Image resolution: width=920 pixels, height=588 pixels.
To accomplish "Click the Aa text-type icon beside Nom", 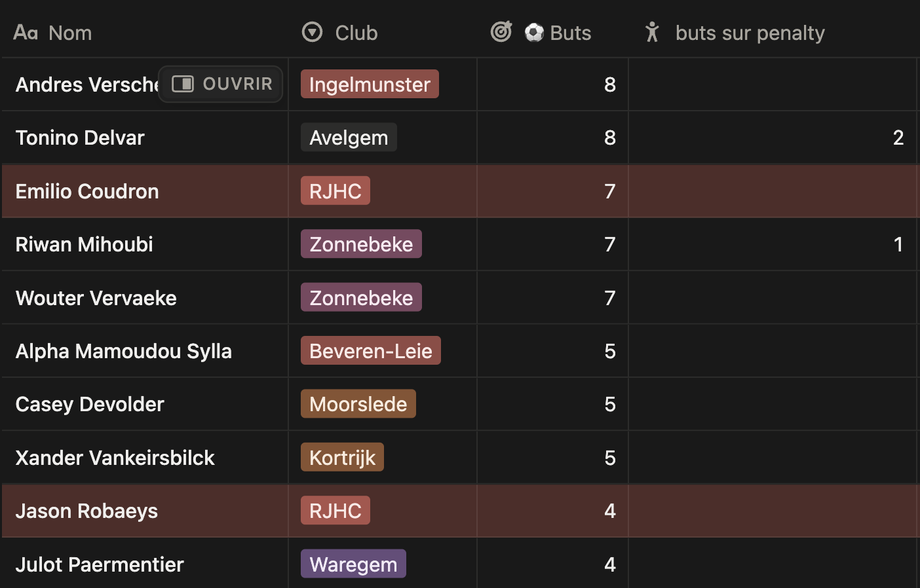I will click(26, 32).
